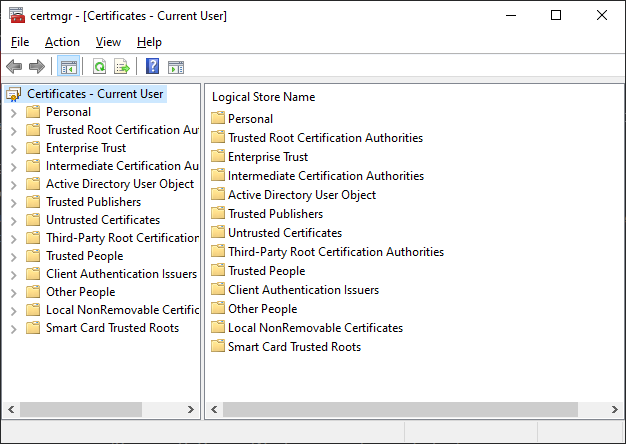626x444 pixels.
Task: Click the Back arrow toolbar icon
Action: point(14,67)
